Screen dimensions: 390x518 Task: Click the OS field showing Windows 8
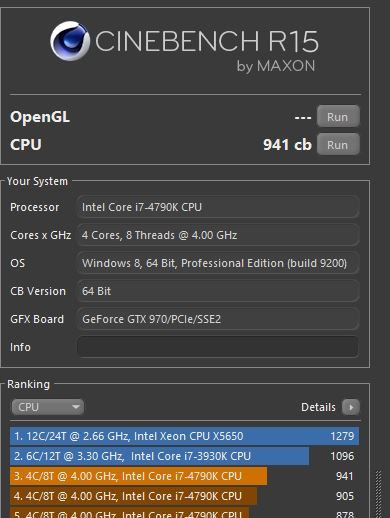218,263
